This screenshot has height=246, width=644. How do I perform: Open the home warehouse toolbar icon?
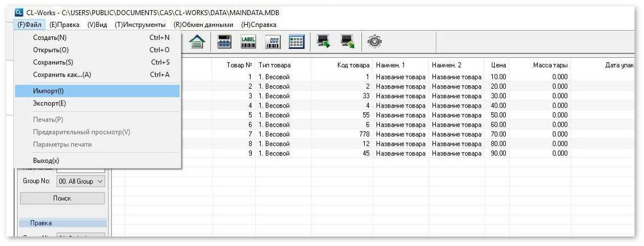[198, 41]
